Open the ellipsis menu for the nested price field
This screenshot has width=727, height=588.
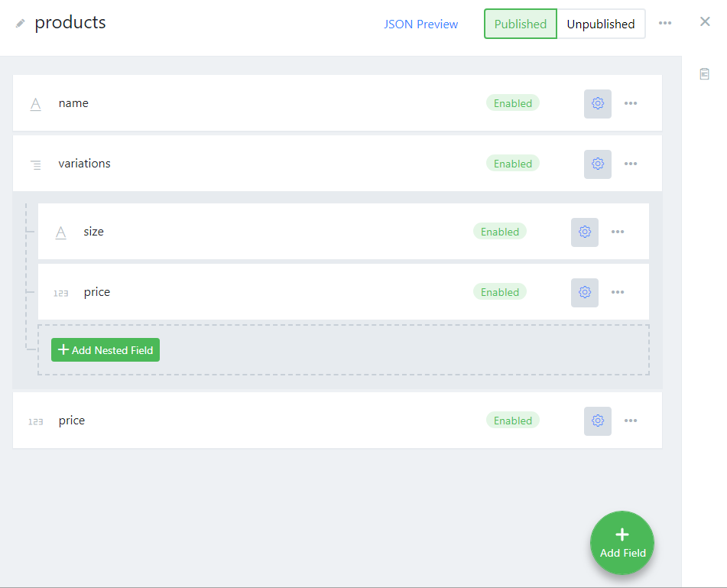(x=618, y=292)
